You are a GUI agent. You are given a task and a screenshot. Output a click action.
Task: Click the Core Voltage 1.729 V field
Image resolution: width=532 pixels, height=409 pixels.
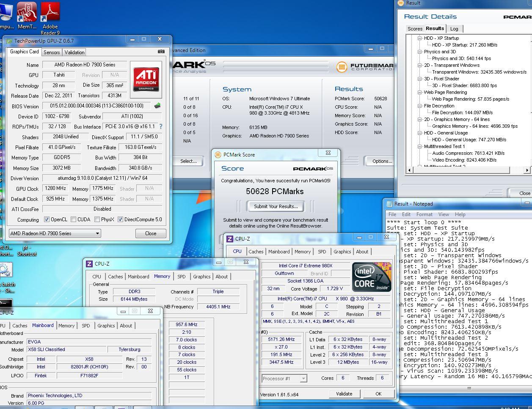click(x=334, y=288)
